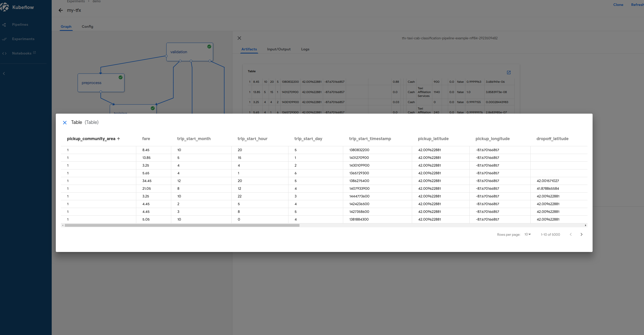Advance to the next table page
The height and width of the screenshot is (335, 644).
pyautogui.click(x=582, y=234)
